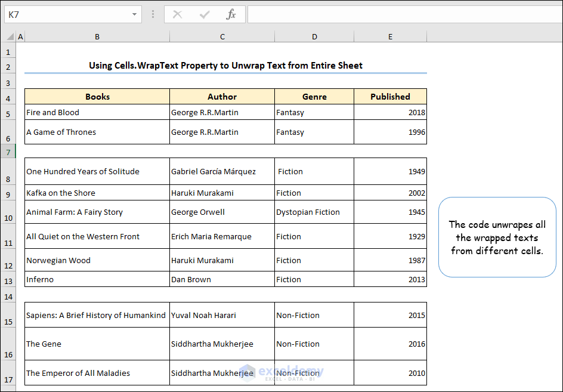Screen dimensions: 563x392
Task: Click the Published header cell
Action: point(390,97)
